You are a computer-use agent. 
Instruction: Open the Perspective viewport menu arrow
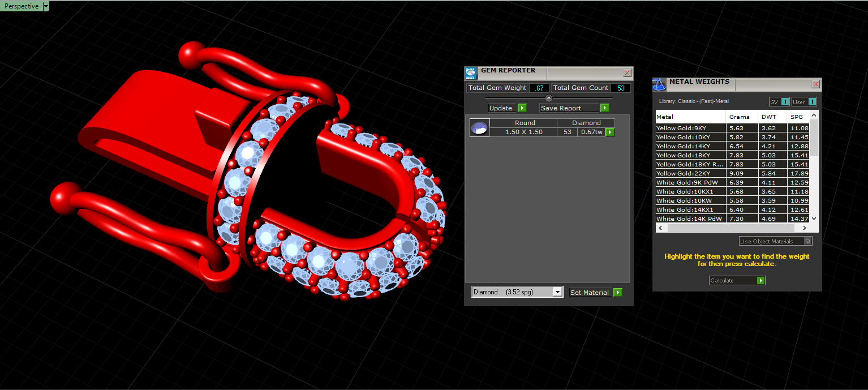click(x=46, y=6)
